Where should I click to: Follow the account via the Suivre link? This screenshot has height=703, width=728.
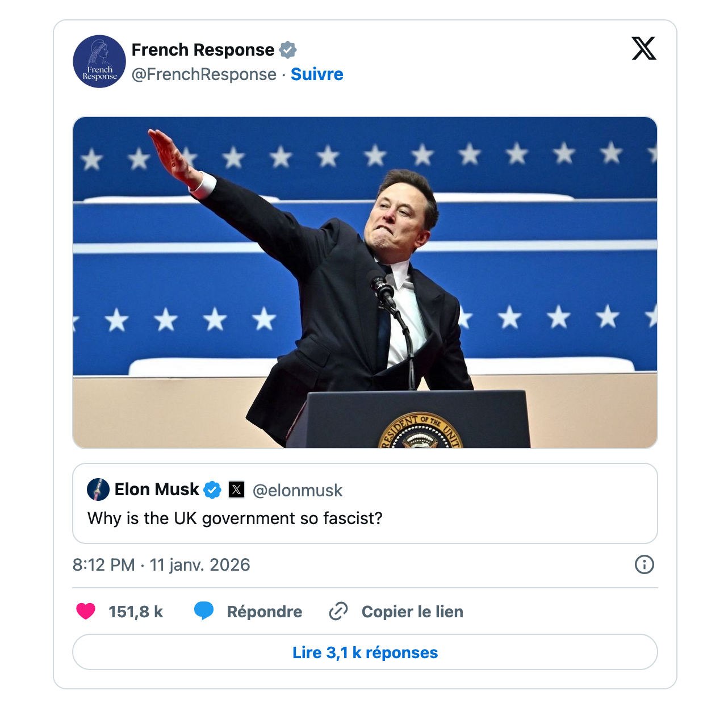coord(317,74)
